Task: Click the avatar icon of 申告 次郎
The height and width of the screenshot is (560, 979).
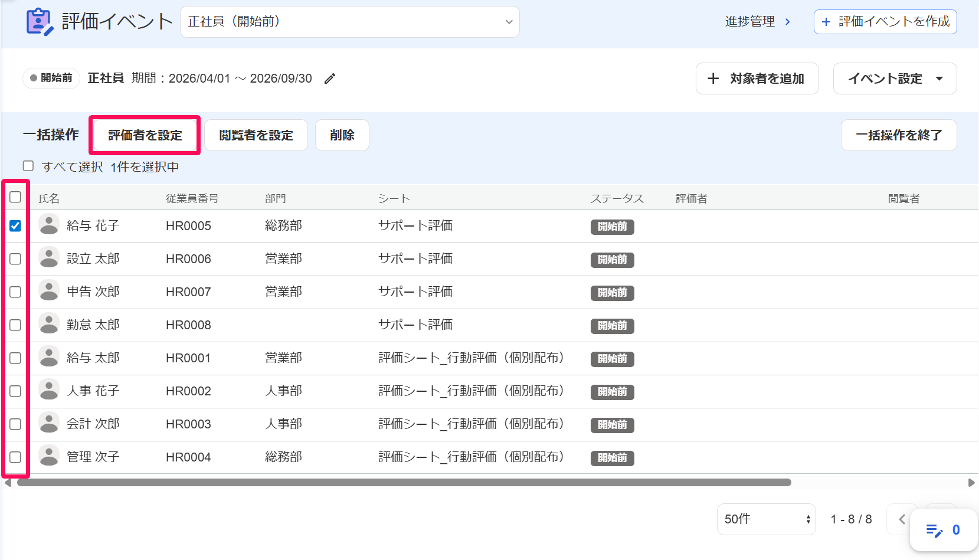Action: click(x=49, y=290)
